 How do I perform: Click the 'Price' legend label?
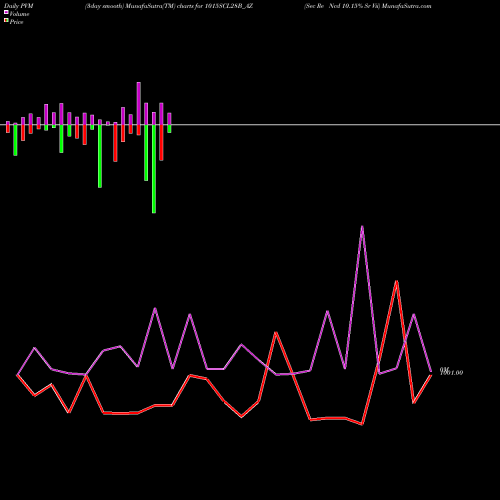pos(16,22)
